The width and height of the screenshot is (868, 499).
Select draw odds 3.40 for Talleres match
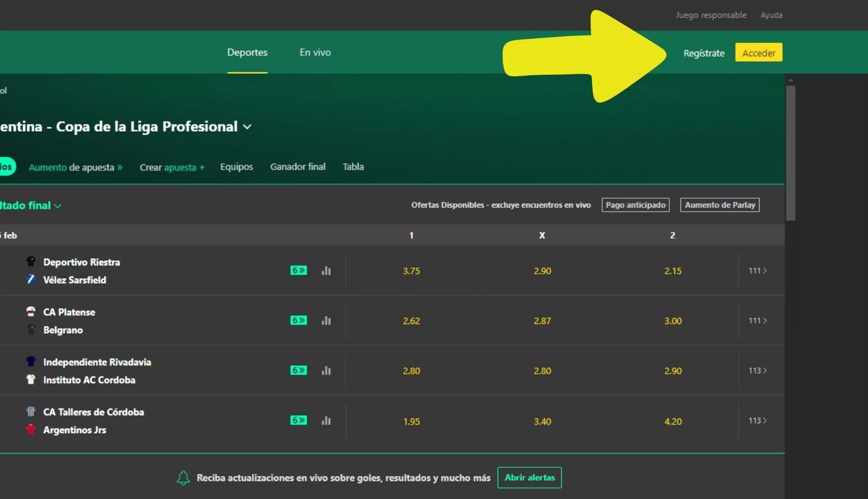[x=542, y=421]
